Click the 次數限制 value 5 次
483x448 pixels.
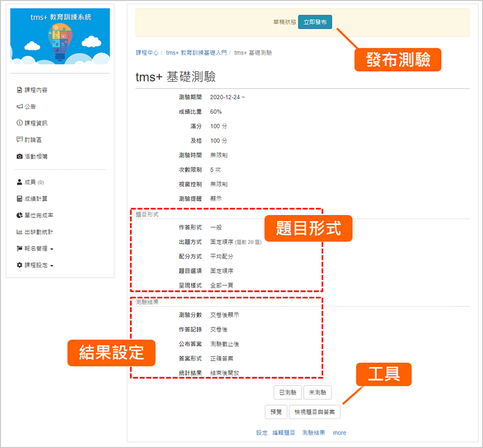pyautogui.click(x=216, y=170)
